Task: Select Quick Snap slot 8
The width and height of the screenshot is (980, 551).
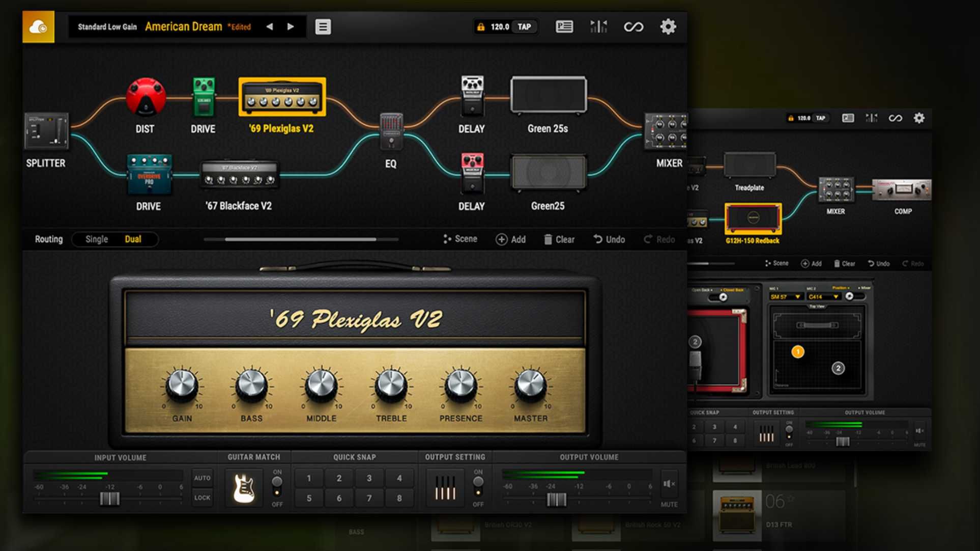Action: coord(399,498)
